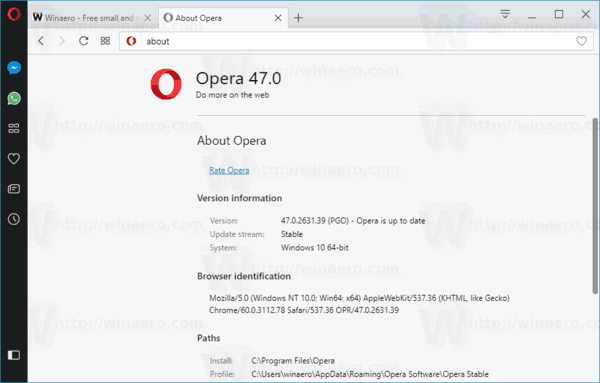
Task: Click the Rate Opera link
Action: pyautogui.click(x=229, y=170)
